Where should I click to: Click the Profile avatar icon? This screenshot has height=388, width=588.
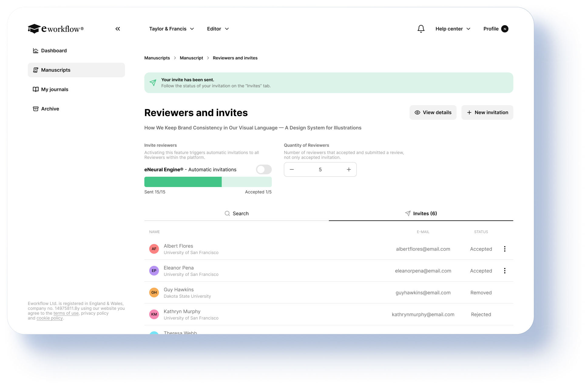[505, 29]
